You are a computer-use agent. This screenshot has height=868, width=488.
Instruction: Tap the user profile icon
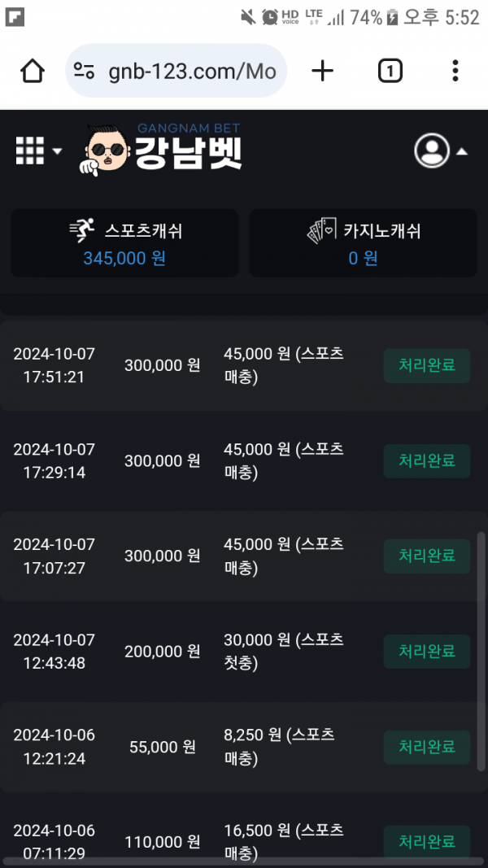[432, 150]
